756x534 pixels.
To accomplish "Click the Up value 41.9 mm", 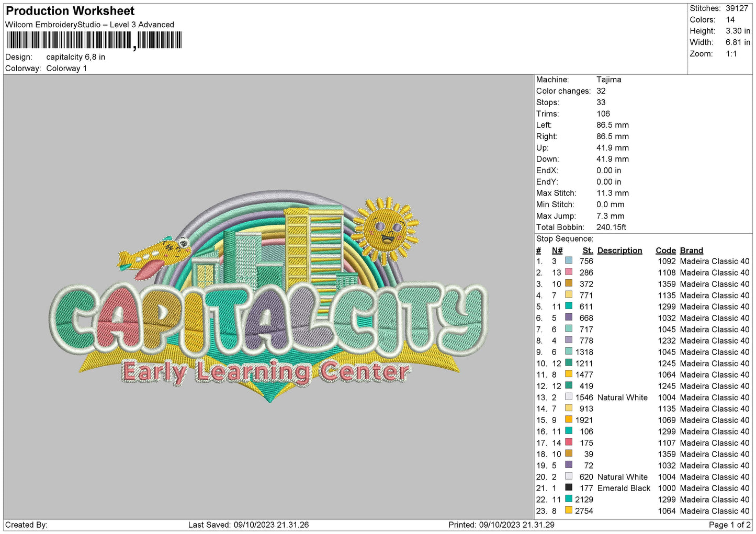I will (x=613, y=147).
